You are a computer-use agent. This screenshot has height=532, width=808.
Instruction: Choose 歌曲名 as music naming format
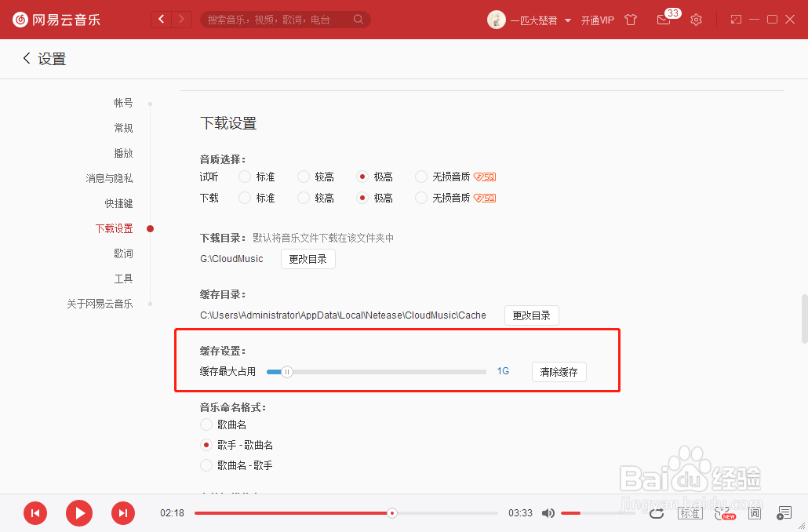tap(205, 424)
